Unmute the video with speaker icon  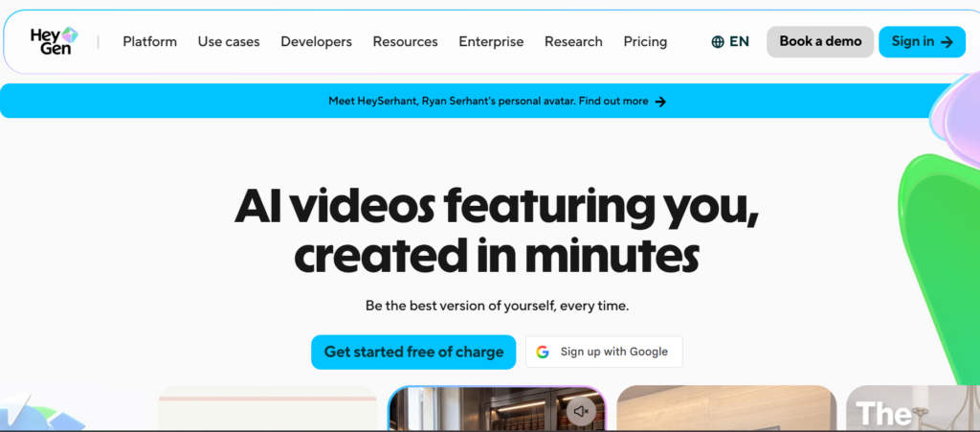(581, 411)
